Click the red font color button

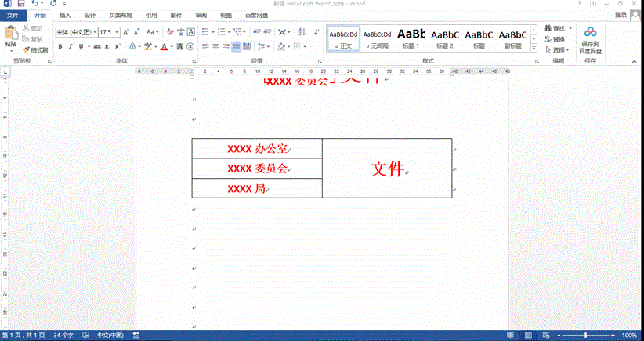163,47
